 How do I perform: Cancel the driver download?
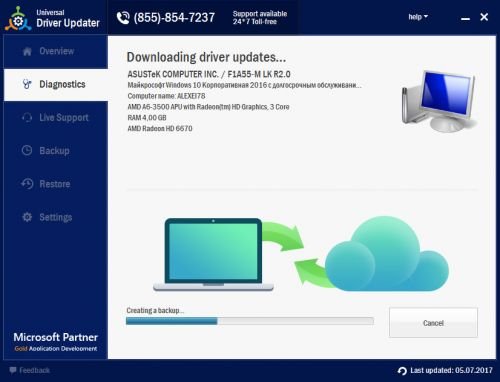(433, 323)
